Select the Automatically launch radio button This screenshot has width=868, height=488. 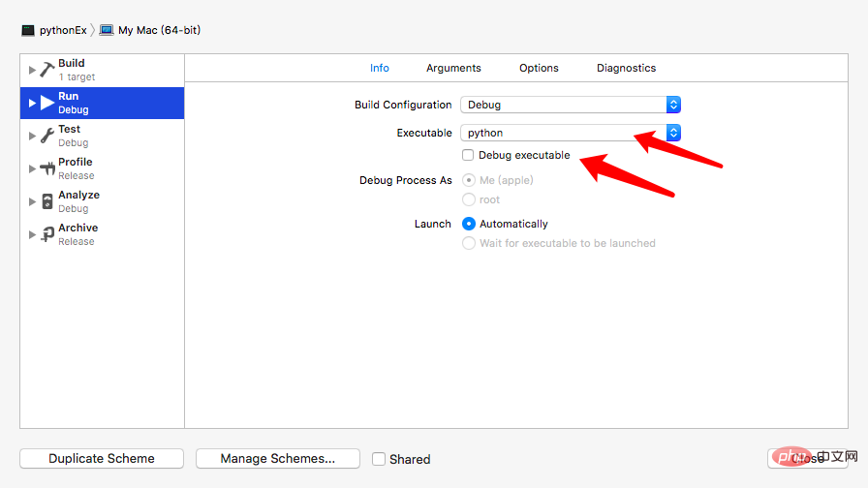pos(469,224)
